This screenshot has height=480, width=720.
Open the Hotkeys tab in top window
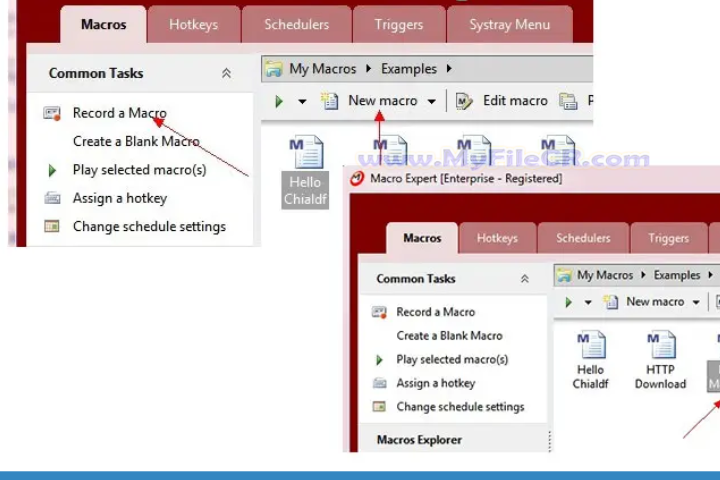[x=193, y=24]
